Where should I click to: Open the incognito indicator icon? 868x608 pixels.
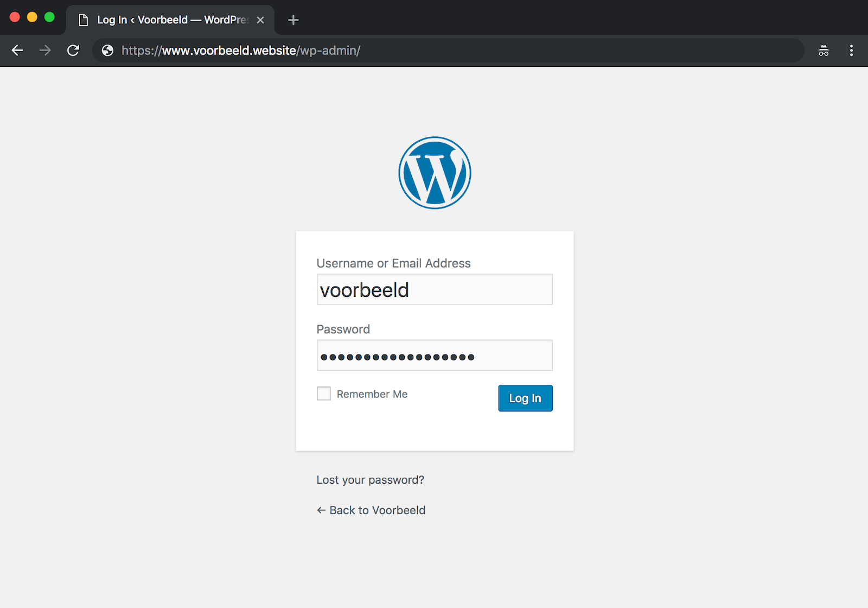coord(824,50)
